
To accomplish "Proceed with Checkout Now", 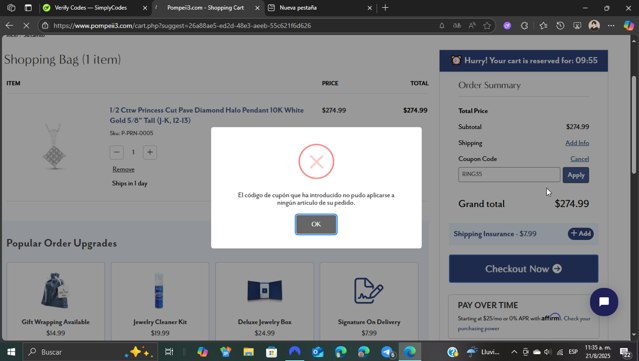I will (x=523, y=269).
